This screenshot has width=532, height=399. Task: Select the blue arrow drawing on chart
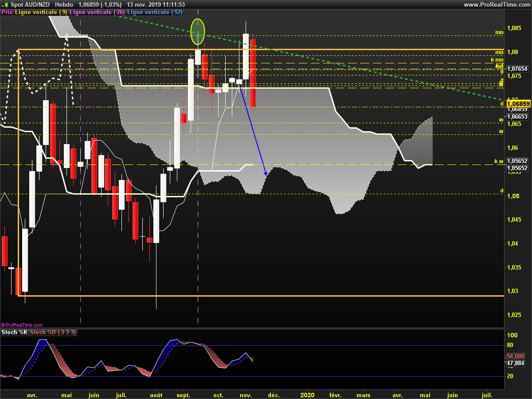tap(253, 129)
